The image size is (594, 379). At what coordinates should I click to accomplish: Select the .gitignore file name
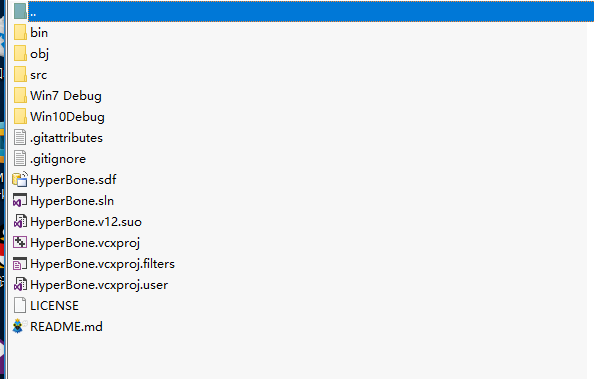tap(58, 159)
